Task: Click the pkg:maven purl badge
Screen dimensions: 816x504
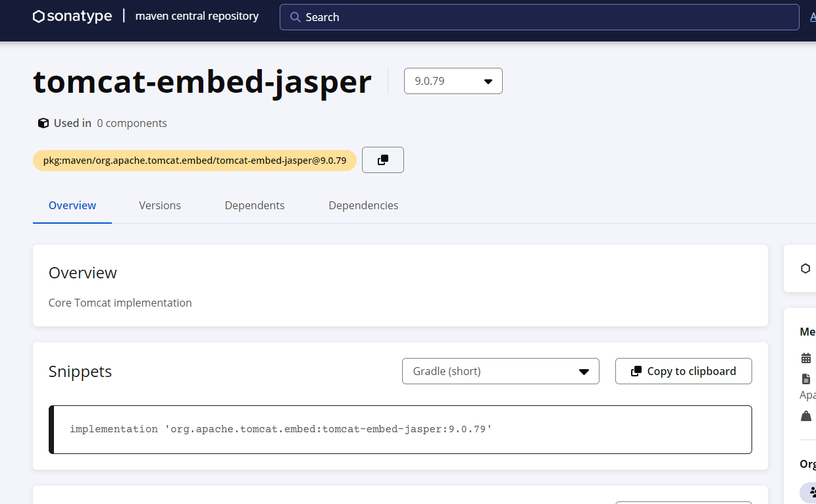Action: [195, 161]
